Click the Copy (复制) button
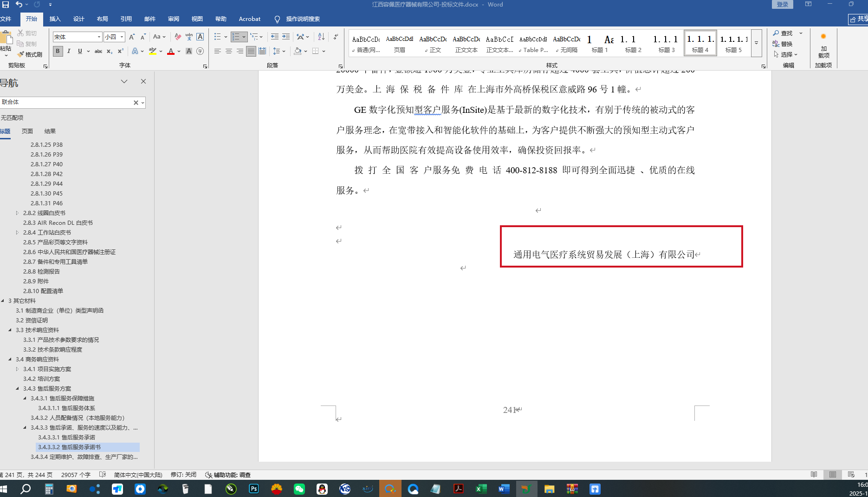This screenshot has width=868, height=497. click(x=27, y=44)
